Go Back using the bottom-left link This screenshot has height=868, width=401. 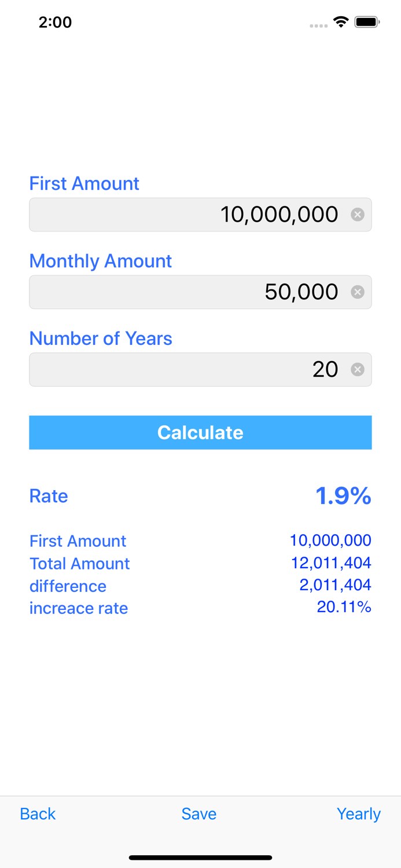[37, 814]
